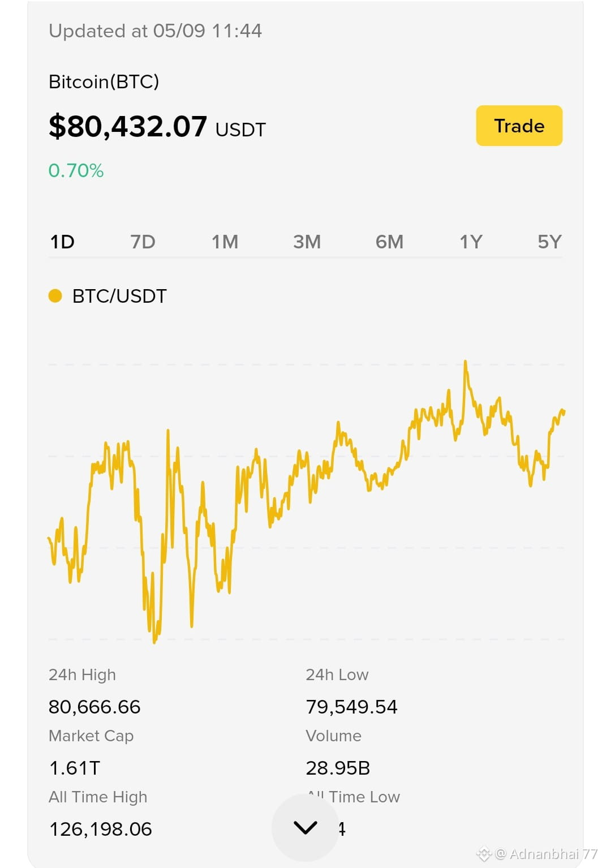Click the chart's highest price peak
The image size is (602, 868).
click(x=466, y=362)
